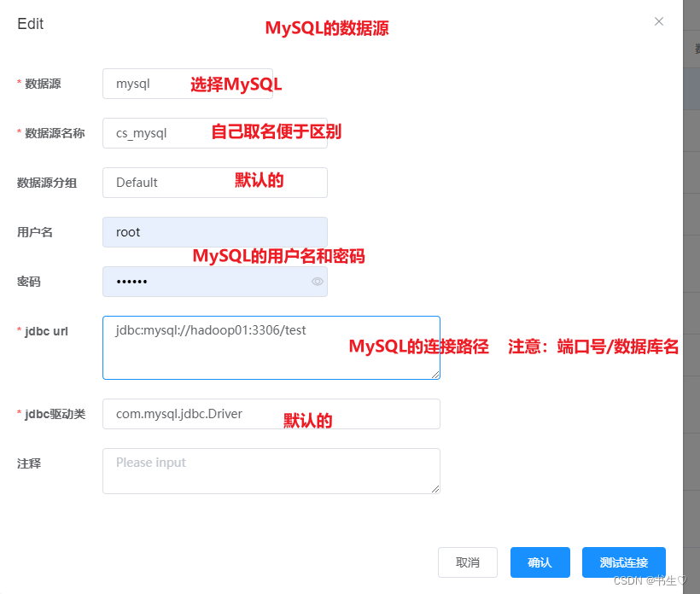Toggle password visibility eye icon

[x=318, y=282]
